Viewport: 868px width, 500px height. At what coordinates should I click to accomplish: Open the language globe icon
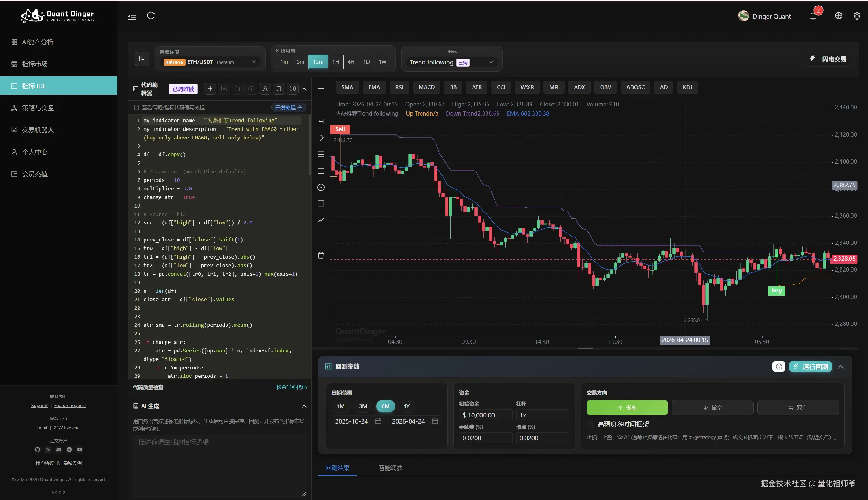838,16
